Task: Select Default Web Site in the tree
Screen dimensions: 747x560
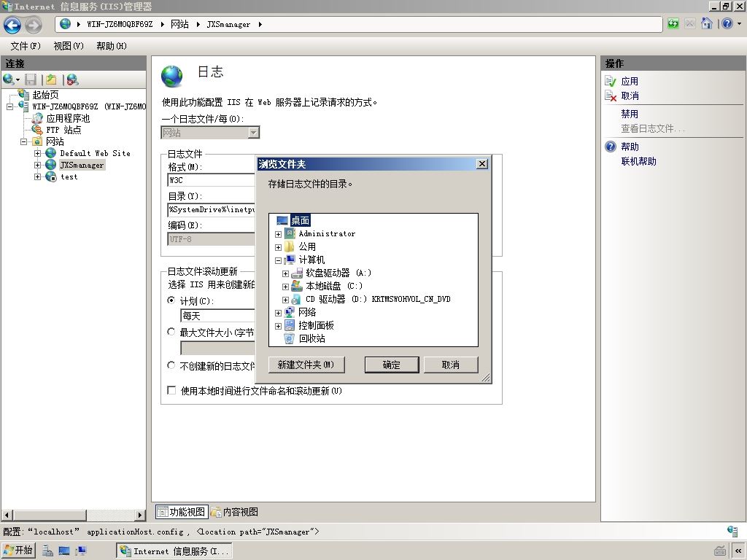Action: coord(95,153)
